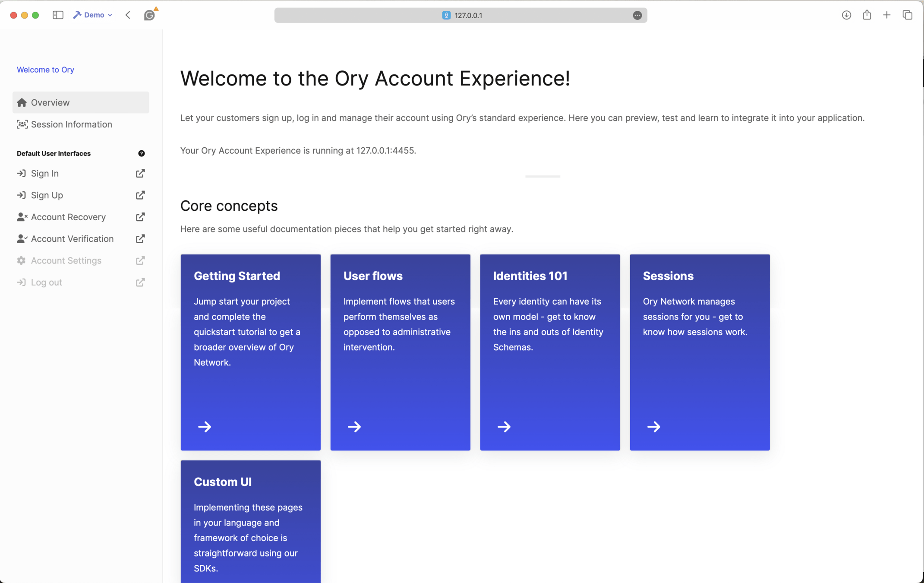
Task: Click the Getting Started card arrow
Action: [x=205, y=427]
